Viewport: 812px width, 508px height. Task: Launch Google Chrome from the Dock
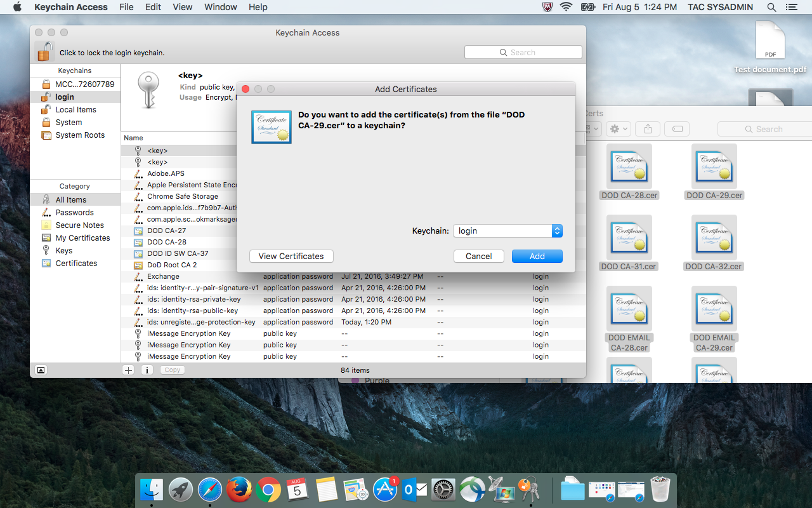coord(268,490)
